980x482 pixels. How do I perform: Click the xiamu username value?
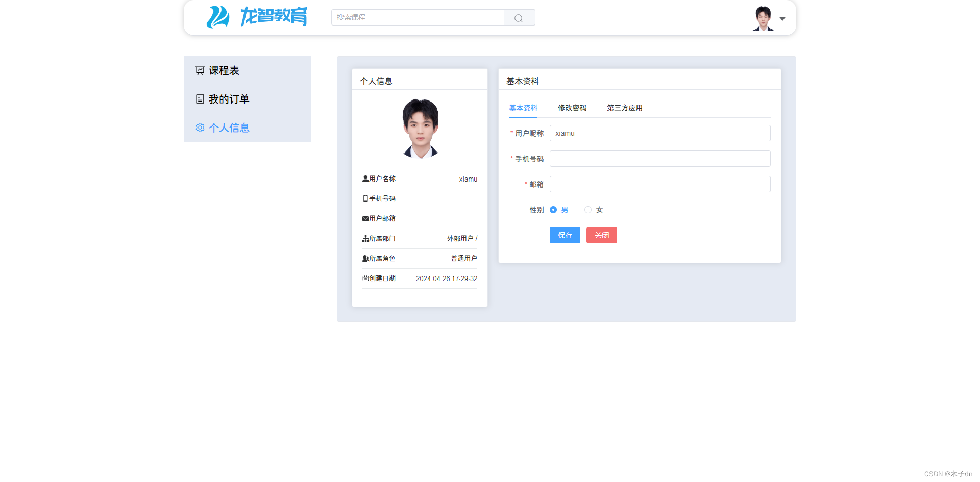468,179
